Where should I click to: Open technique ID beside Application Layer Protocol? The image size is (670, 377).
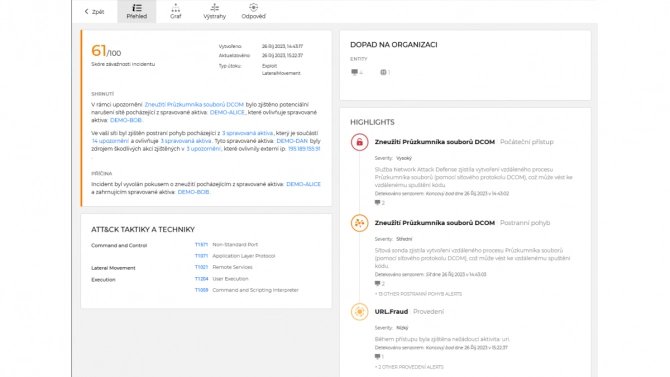tap(201, 256)
